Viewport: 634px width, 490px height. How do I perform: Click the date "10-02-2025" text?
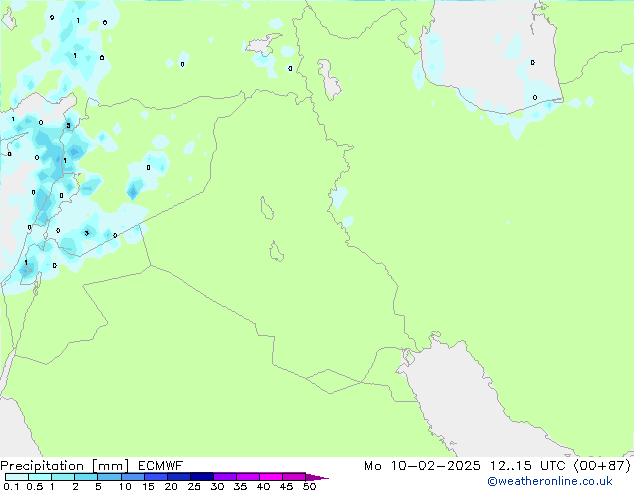click(436, 466)
